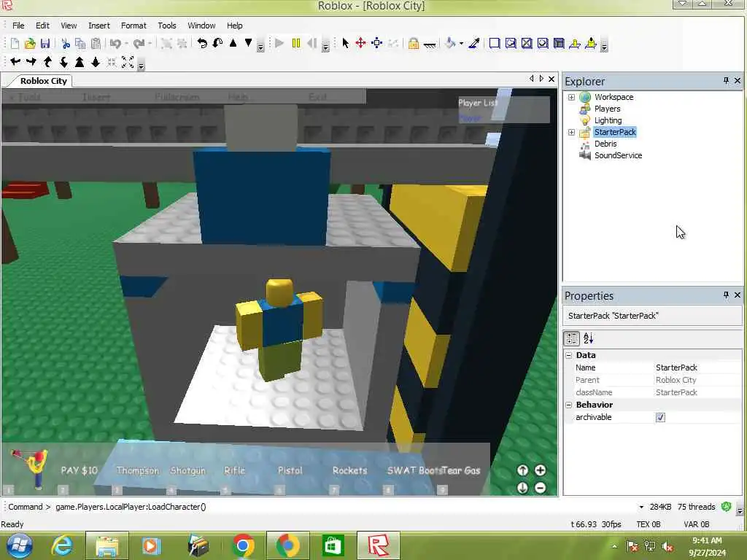Select the arrow pointer tool
The width and height of the screenshot is (747, 560).
point(345,43)
